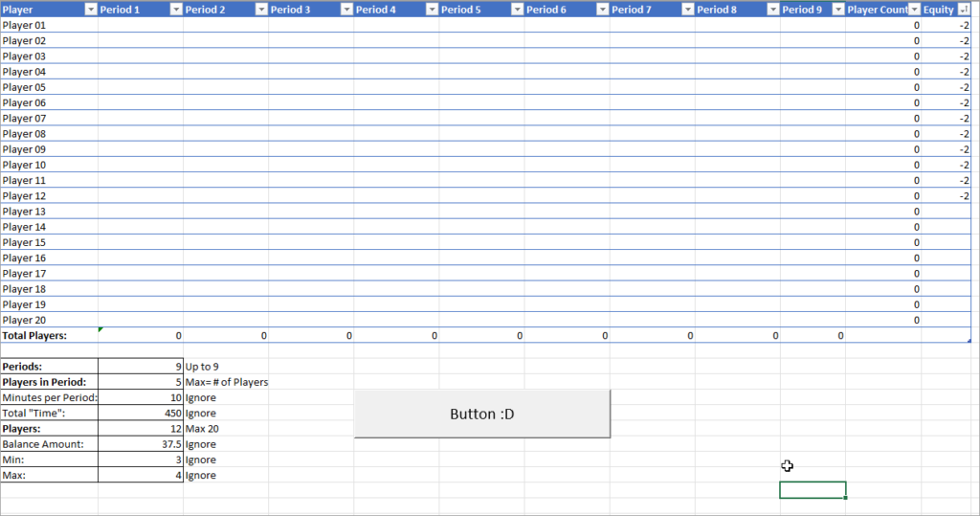Select the Players in Period value cell

pos(141,382)
